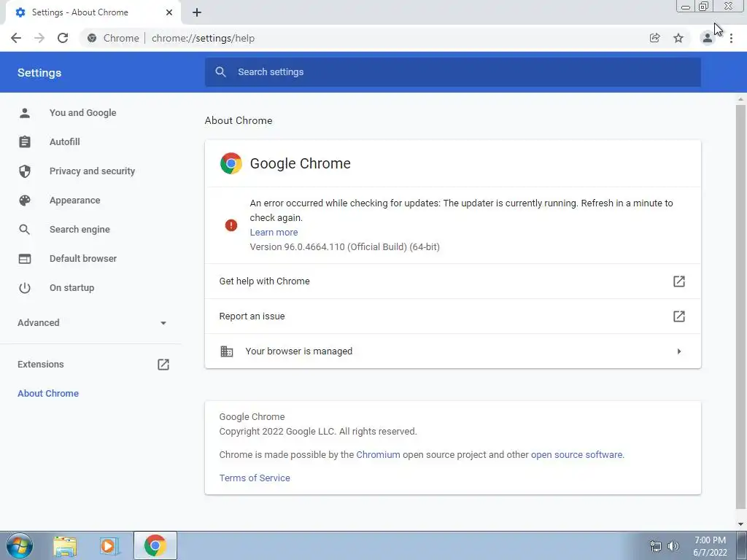Screen dimensions: 747x560
Task: Click the Extensions external link icon
Action: click(163, 365)
